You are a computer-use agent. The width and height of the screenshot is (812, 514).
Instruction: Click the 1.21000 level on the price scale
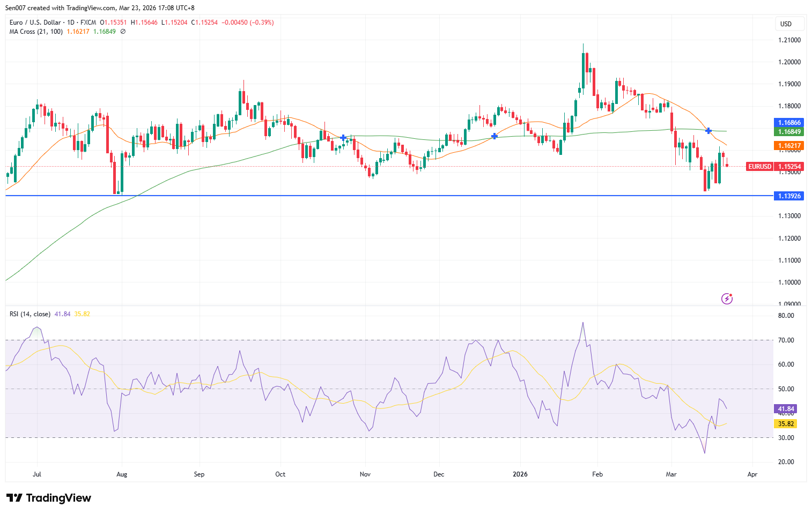coord(789,40)
